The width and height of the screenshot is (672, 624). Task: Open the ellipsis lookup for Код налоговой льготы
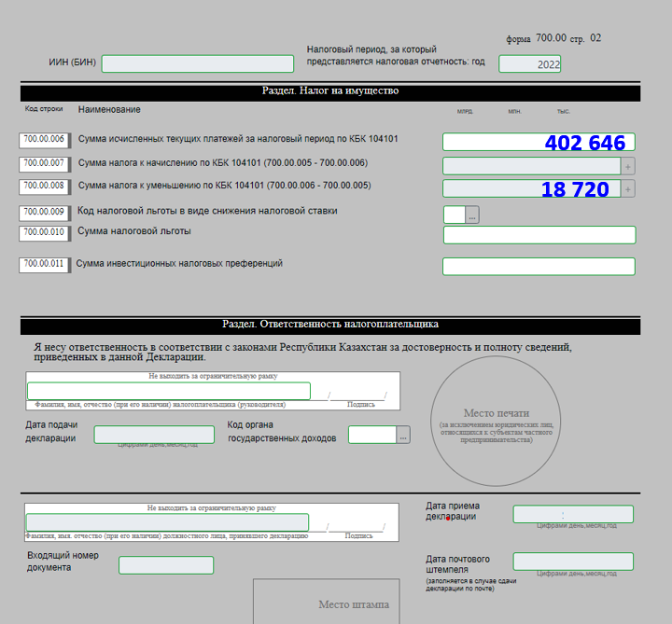click(x=472, y=215)
